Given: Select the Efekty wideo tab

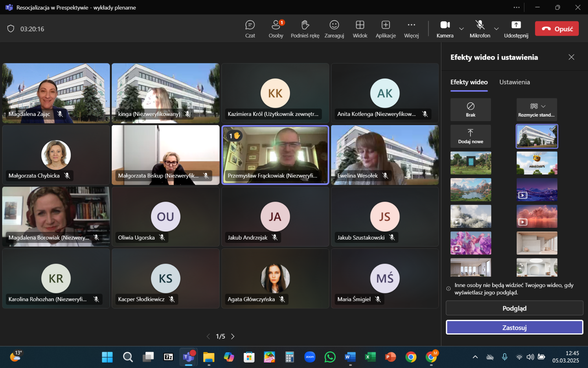Looking at the screenshot, I should pyautogui.click(x=469, y=82).
